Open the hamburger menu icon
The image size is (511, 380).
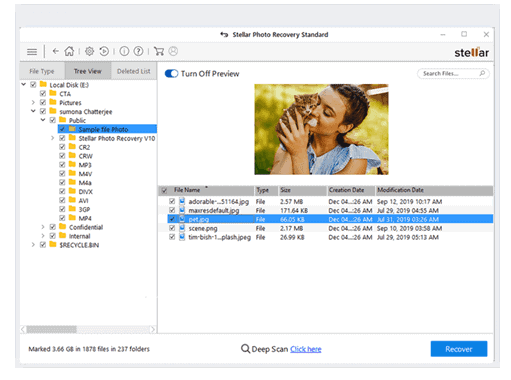[x=32, y=52]
